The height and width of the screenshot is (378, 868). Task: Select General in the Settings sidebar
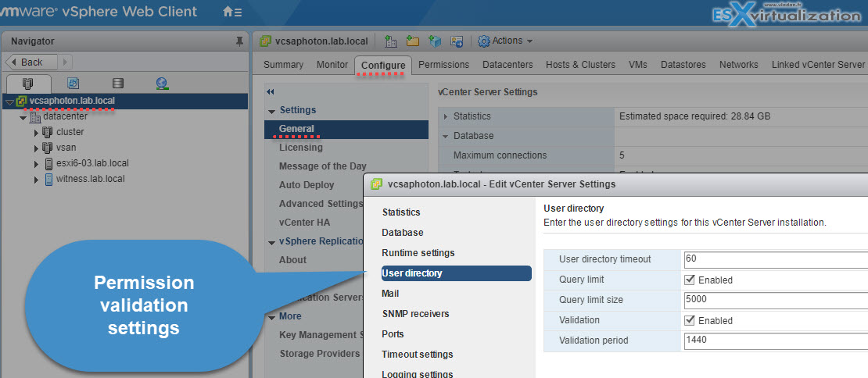pos(346,129)
